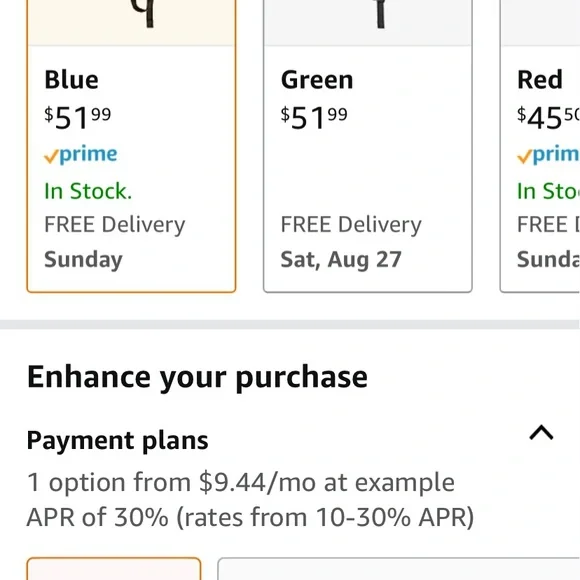This screenshot has width=580, height=580.
Task: Click the $45.50 price on Red
Action: pyautogui.click(x=548, y=118)
